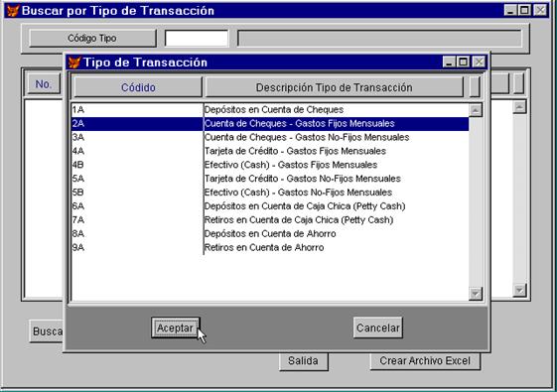Click the Códido column header

(138, 87)
